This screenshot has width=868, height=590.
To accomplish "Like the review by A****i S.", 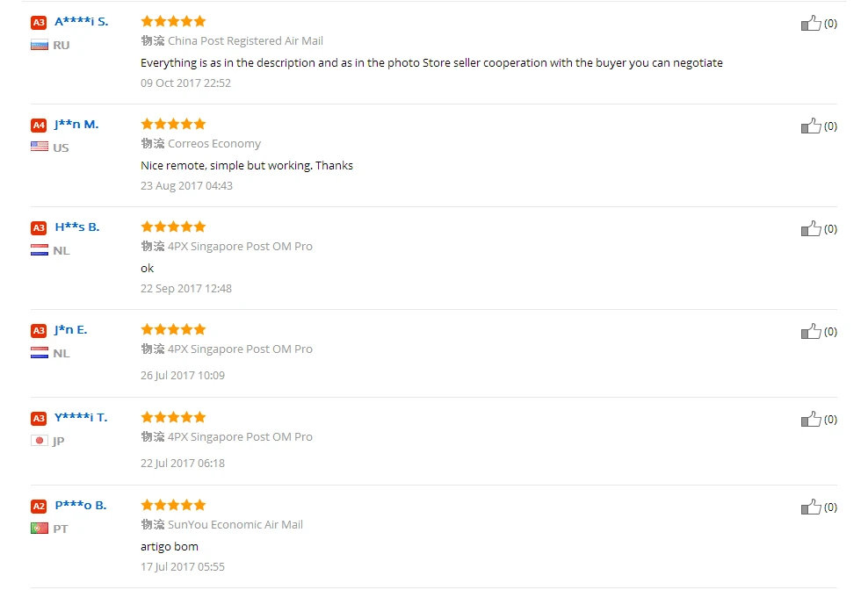I will [811, 23].
